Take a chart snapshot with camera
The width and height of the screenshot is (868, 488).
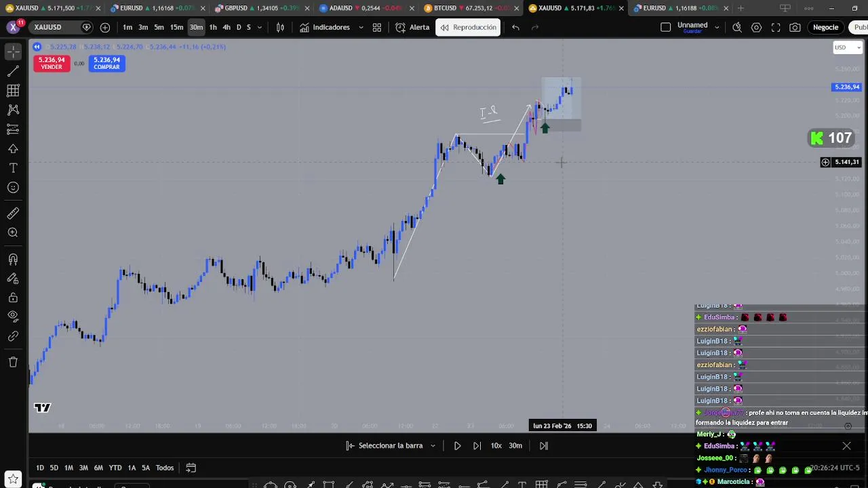point(795,27)
